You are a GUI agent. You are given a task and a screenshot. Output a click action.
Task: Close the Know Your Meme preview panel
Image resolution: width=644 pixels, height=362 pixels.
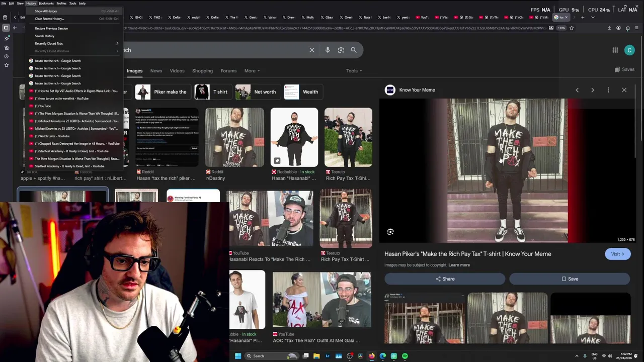(624, 90)
